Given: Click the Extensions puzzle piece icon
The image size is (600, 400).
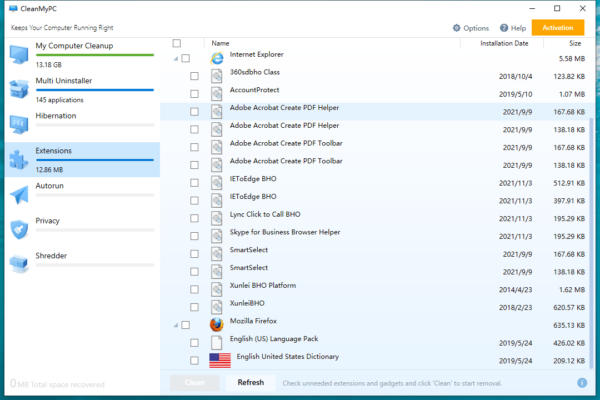Looking at the screenshot, I should click(x=19, y=160).
